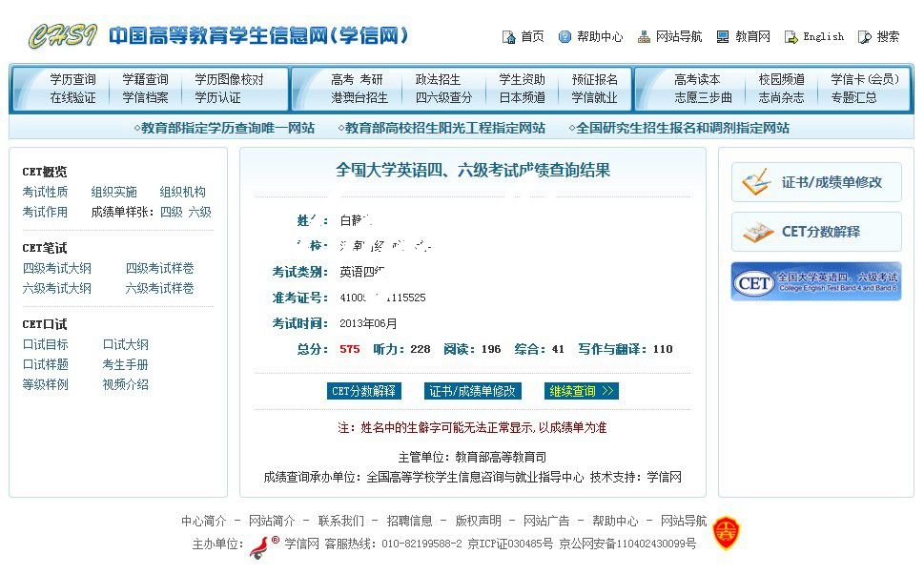Open the 联系我们 footer link
Screen dimensions: 924x575
340,521
